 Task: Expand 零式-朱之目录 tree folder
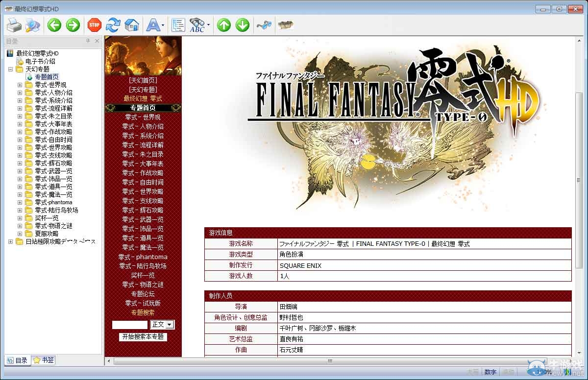point(20,116)
